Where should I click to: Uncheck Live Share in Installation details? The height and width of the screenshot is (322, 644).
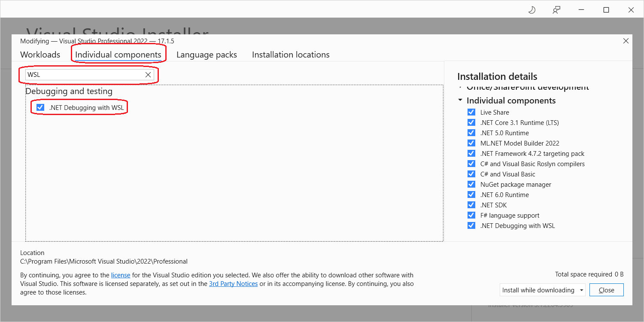(x=471, y=112)
